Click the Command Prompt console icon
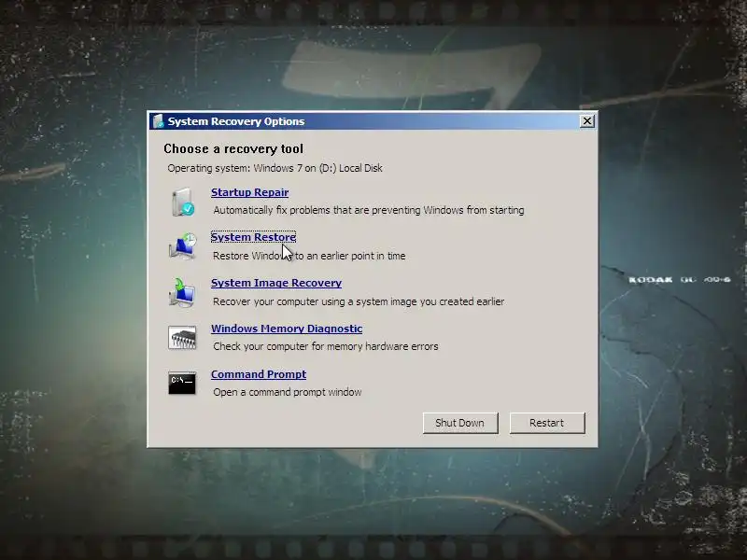Viewport: 747px width, 560px height. click(x=182, y=384)
